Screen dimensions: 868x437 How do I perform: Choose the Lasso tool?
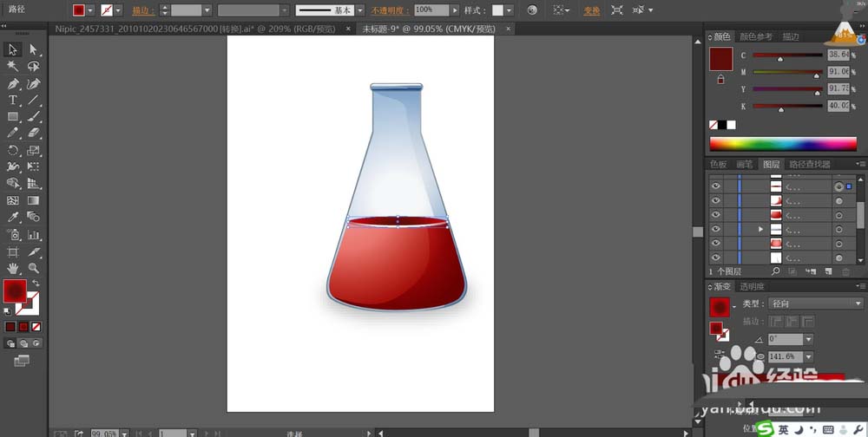point(33,67)
